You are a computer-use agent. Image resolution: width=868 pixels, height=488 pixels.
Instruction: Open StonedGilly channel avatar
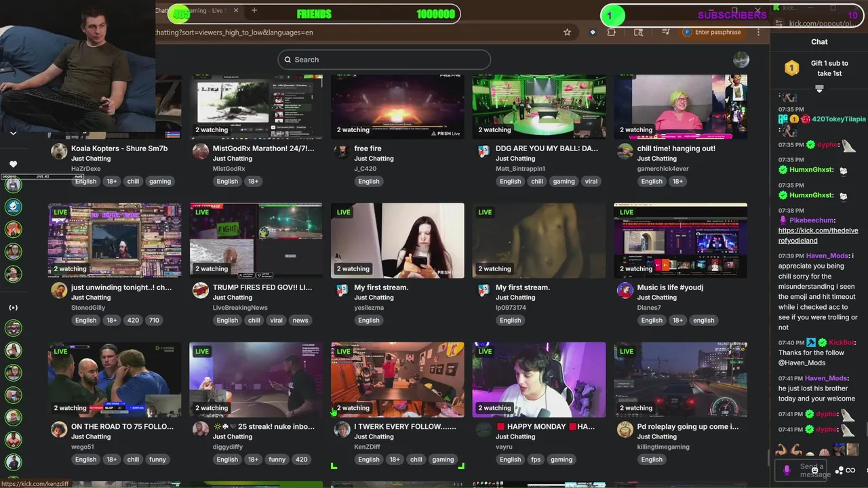pos(59,290)
